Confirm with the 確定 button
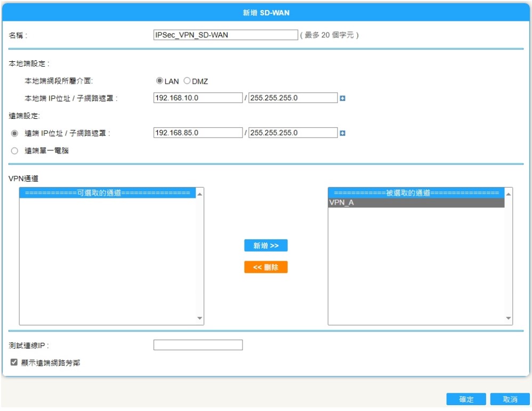 (x=466, y=399)
